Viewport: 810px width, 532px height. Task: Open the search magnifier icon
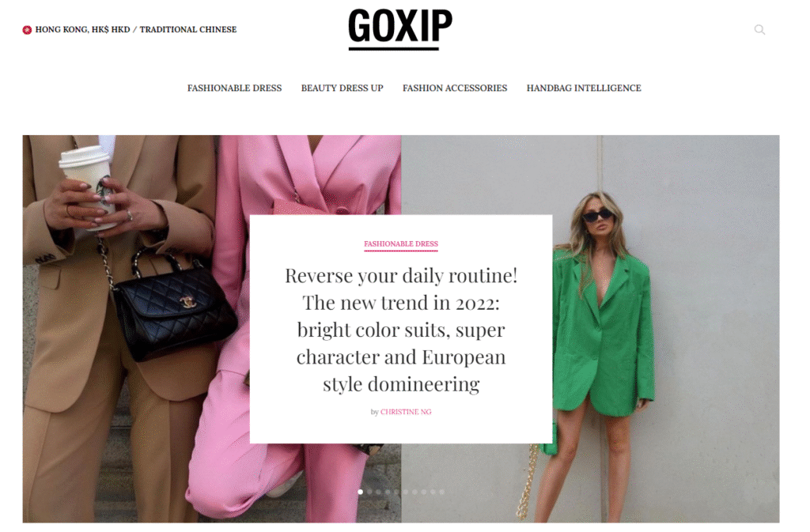point(759,29)
